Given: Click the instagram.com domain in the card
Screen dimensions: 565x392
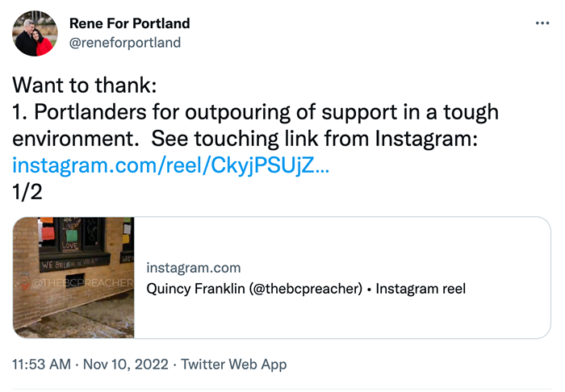Looking at the screenshot, I should (193, 268).
